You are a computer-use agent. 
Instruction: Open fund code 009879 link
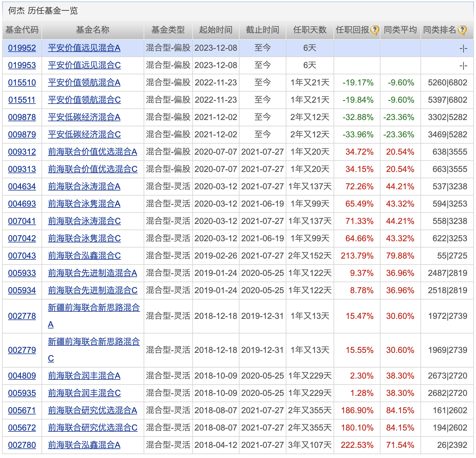[22, 135]
